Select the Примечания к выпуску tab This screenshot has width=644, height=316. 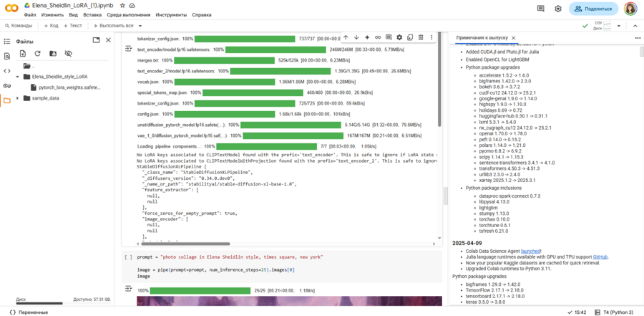click(482, 37)
